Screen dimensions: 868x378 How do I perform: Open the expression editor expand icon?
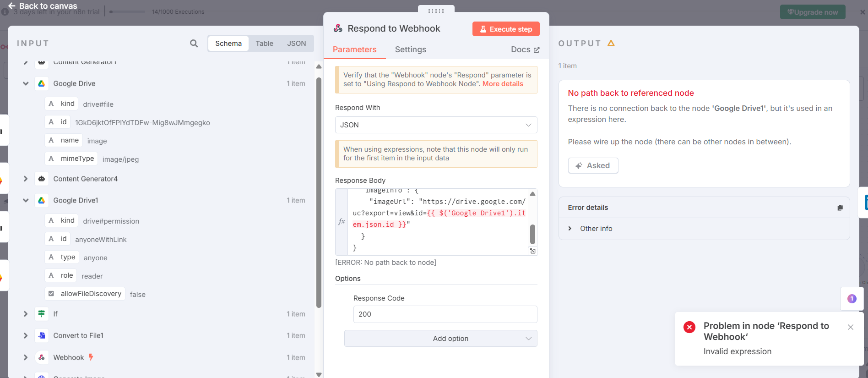[x=533, y=251]
